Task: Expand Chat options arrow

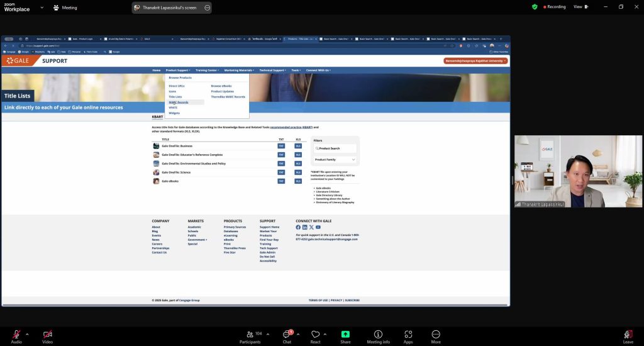Action: click(297, 334)
